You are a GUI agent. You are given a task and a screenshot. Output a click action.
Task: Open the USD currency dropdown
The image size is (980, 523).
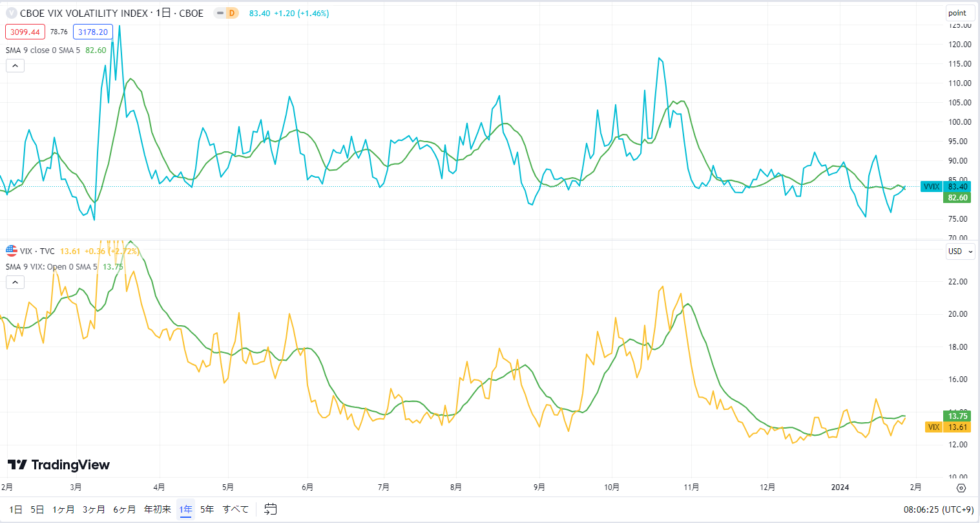pyautogui.click(x=960, y=251)
